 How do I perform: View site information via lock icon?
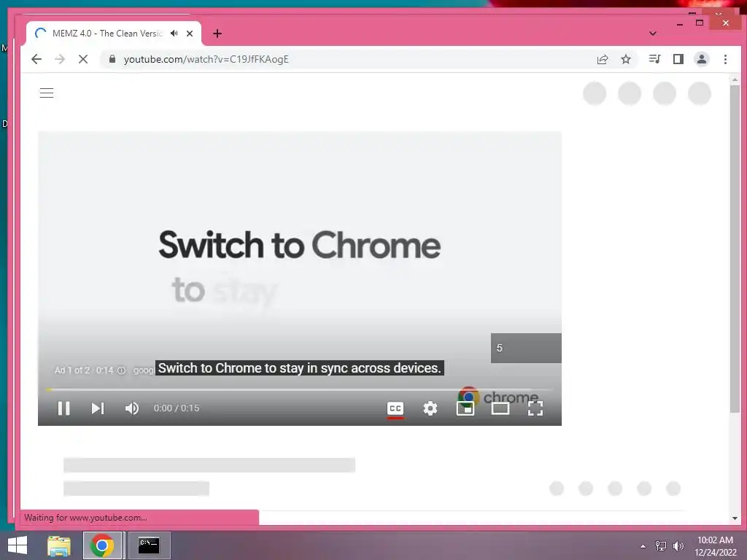[x=112, y=59]
